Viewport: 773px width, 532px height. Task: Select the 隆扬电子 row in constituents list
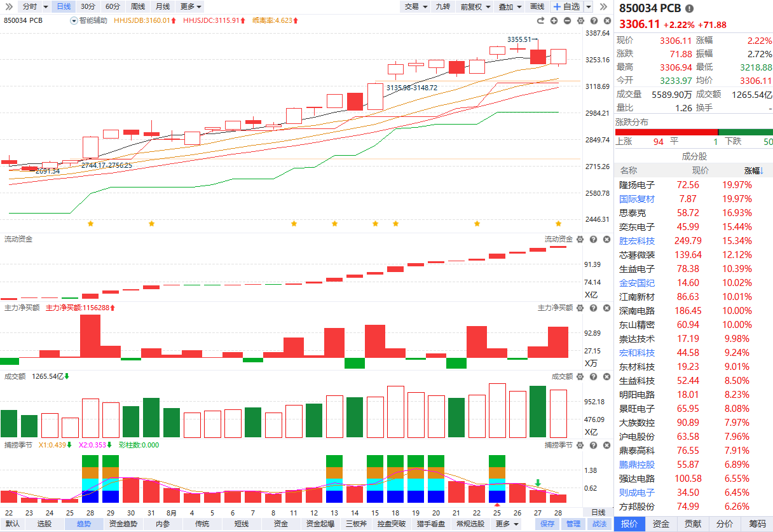pos(694,185)
